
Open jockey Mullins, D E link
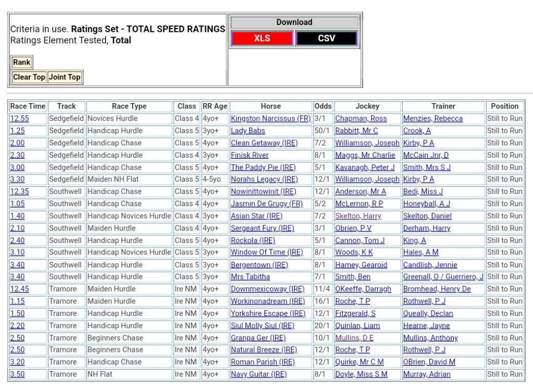354,338
